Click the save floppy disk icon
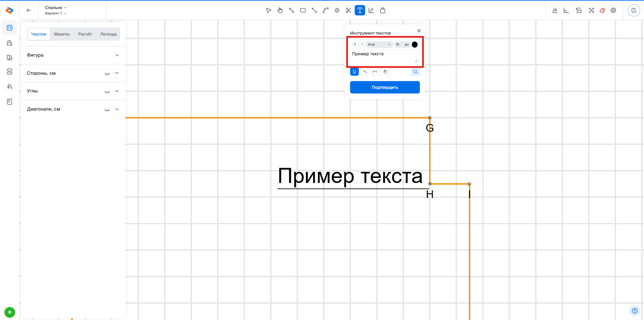 (x=633, y=10)
